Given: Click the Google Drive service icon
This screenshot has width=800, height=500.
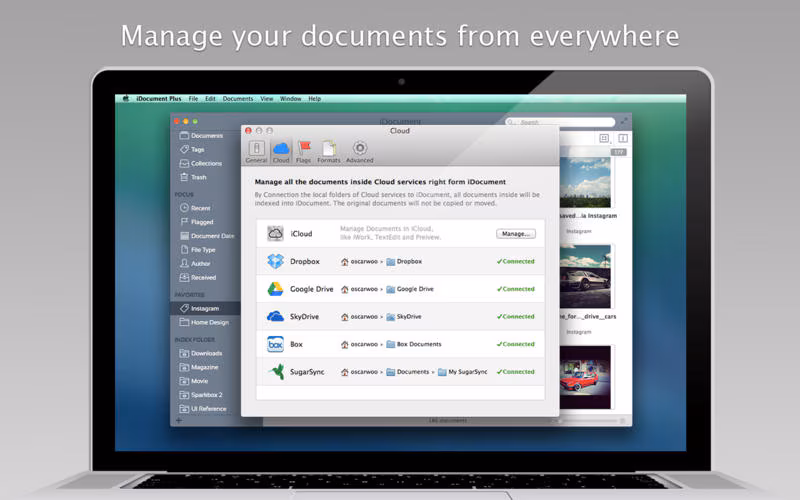Looking at the screenshot, I should 276,289.
